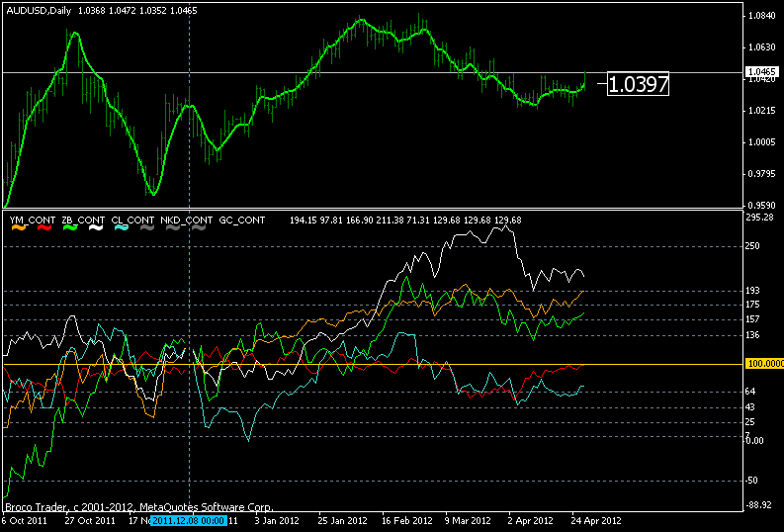This screenshot has height=532, width=784.
Task: Click the 9 Mar 2012 date label
Action: [468, 520]
